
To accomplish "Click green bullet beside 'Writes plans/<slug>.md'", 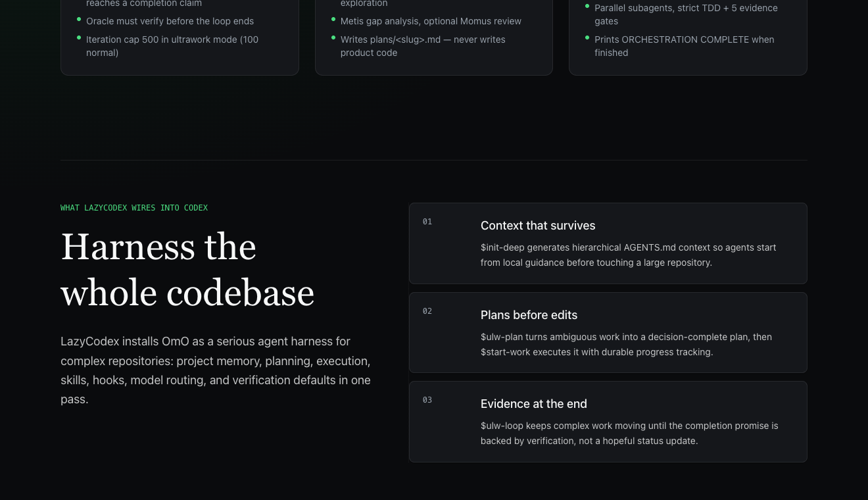I will 333,38.
